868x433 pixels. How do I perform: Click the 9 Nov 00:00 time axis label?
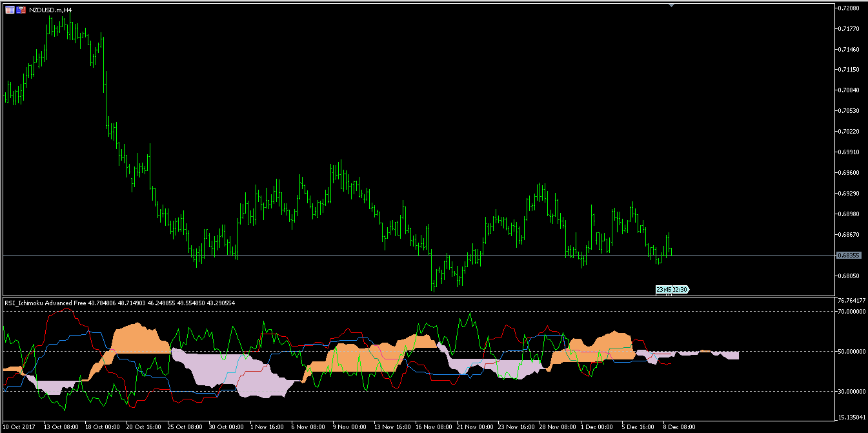pyautogui.click(x=349, y=427)
